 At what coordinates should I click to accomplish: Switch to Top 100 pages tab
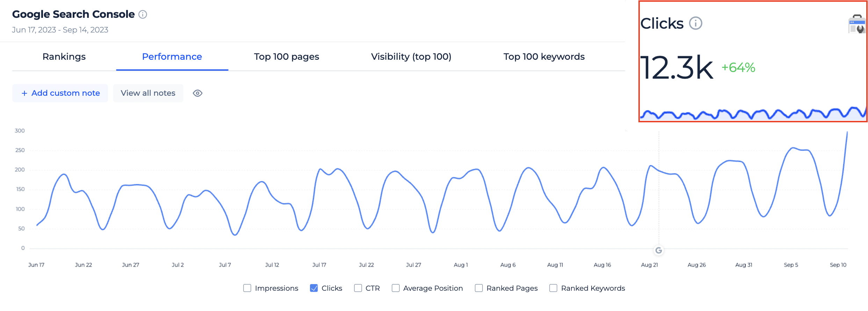[287, 57]
